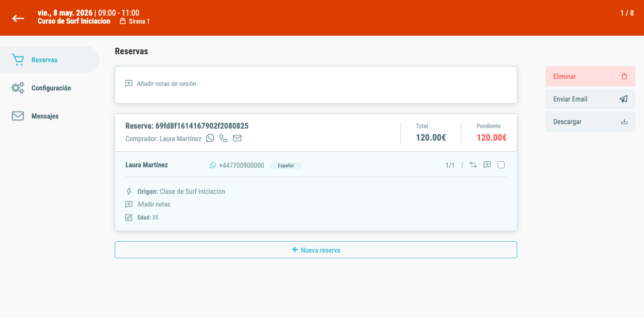Click the Añadir notas plus icon under Origen

(129, 204)
